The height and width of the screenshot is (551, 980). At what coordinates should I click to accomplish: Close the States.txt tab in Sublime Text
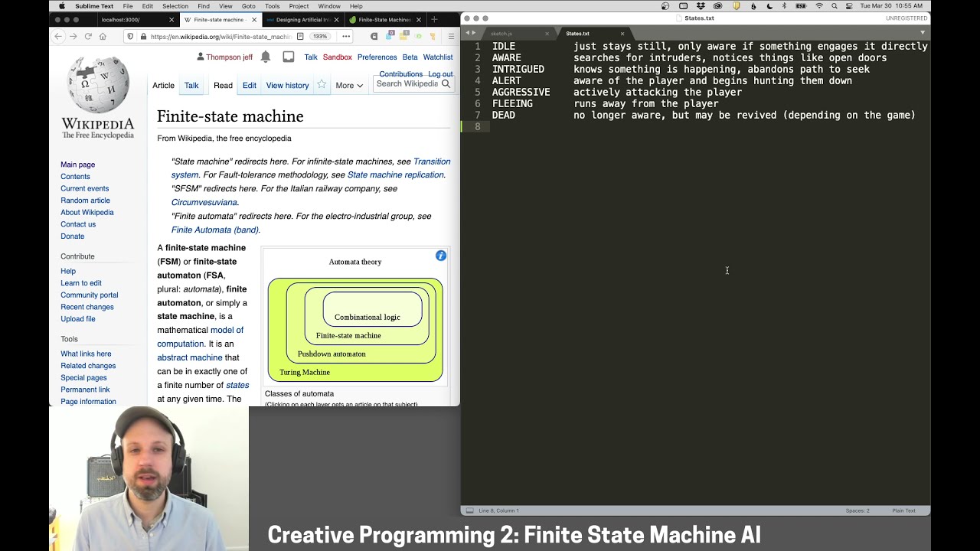click(622, 34)
